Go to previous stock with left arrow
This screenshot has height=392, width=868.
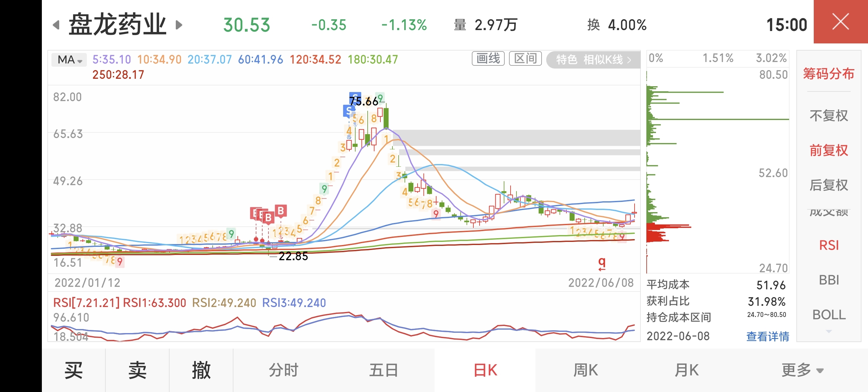(56, 25)
